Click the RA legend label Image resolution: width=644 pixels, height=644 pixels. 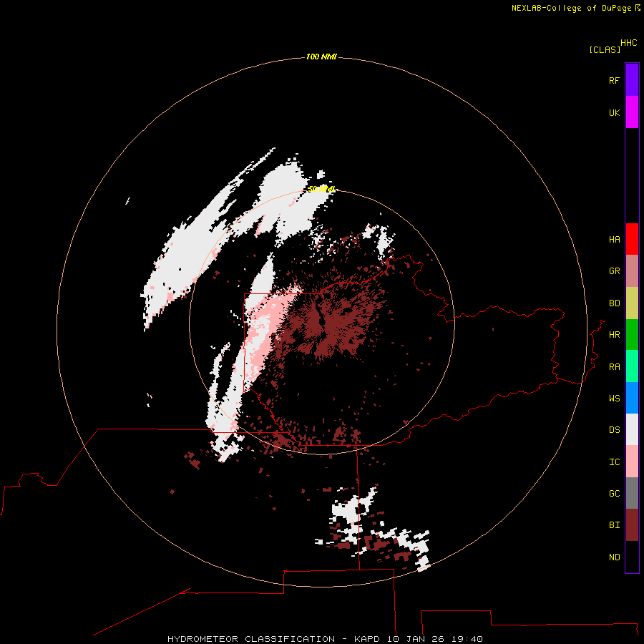point(614,367)
